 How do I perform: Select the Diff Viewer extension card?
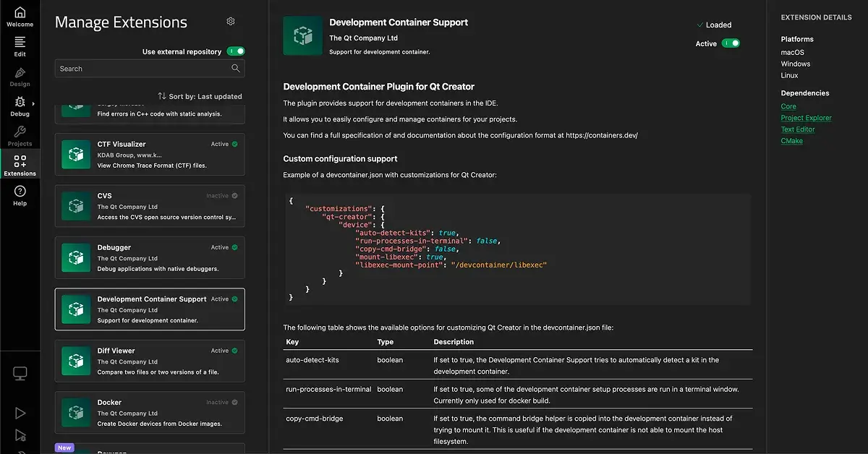(x=150, y=361)
